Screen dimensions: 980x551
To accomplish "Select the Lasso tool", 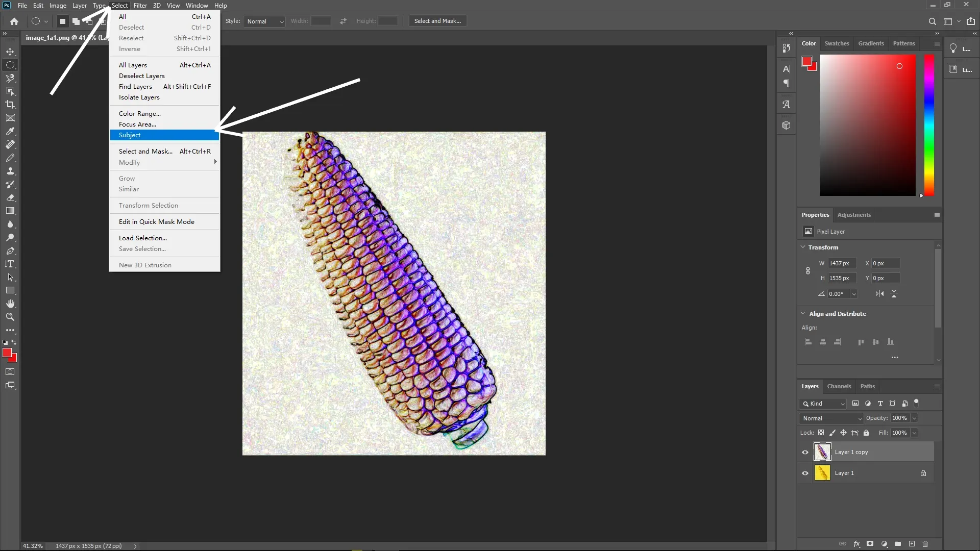I will pyautogui.click(x=10, y=78).
